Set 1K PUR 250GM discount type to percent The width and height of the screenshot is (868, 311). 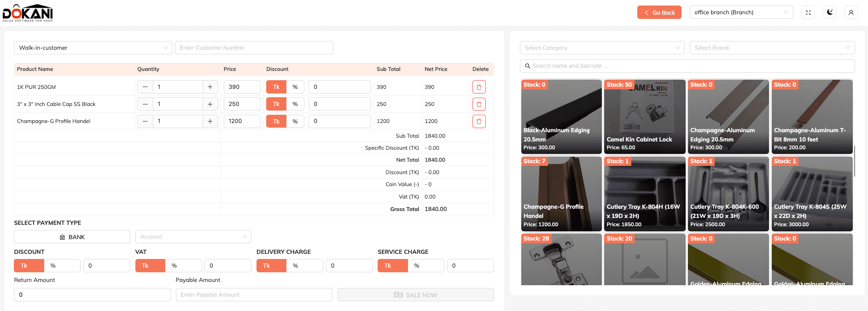click(x=295, y=87)
